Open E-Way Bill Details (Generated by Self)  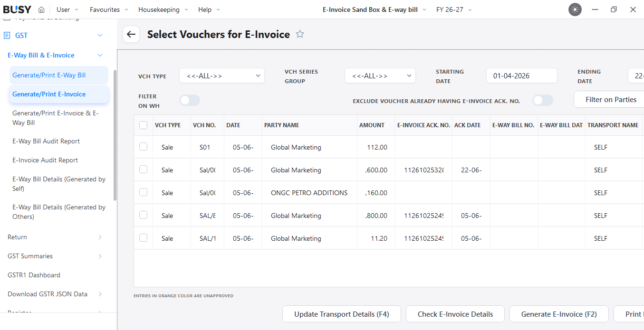pyautogui.click(x=58, y=184)
